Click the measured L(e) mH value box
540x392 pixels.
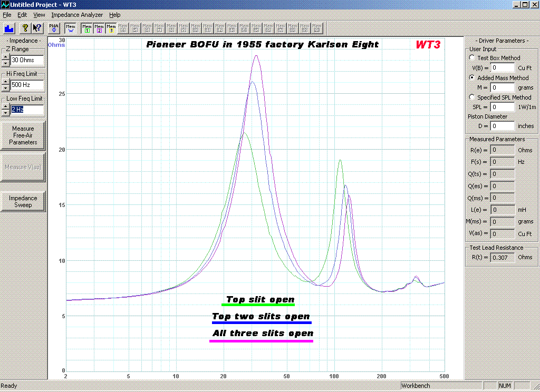coord(503,210)
